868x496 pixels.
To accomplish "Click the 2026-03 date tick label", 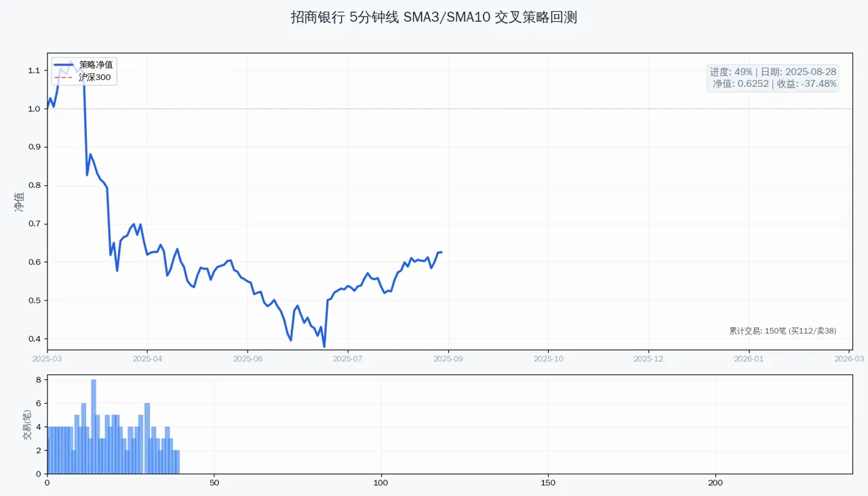I will coord(849,358).
